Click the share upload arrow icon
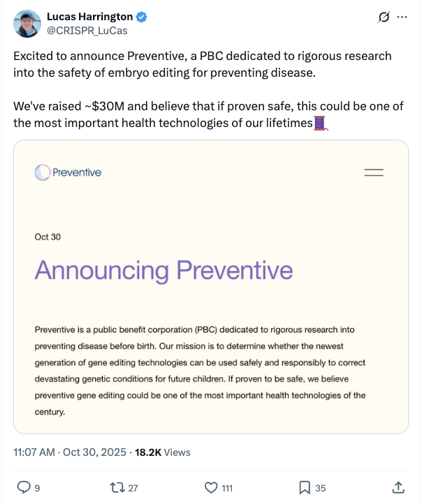The height and width of the screenshot is (504, 422). (x=398, y=487)
